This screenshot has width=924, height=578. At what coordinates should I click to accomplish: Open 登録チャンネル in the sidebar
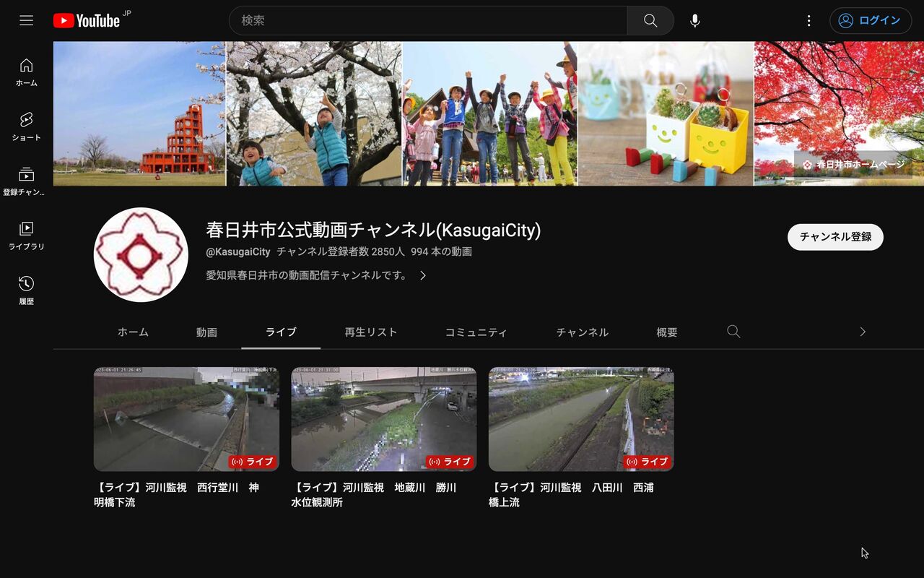[27, 181]
